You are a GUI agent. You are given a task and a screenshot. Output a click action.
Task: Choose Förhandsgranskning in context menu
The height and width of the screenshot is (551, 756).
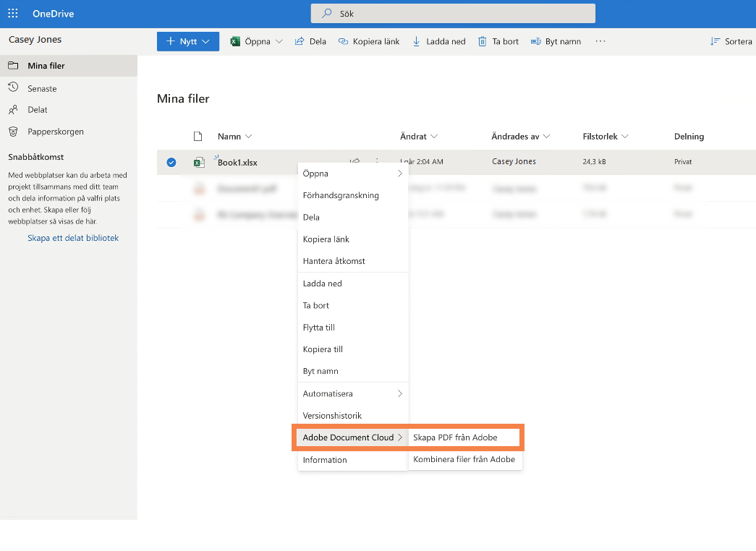[353, 195]
